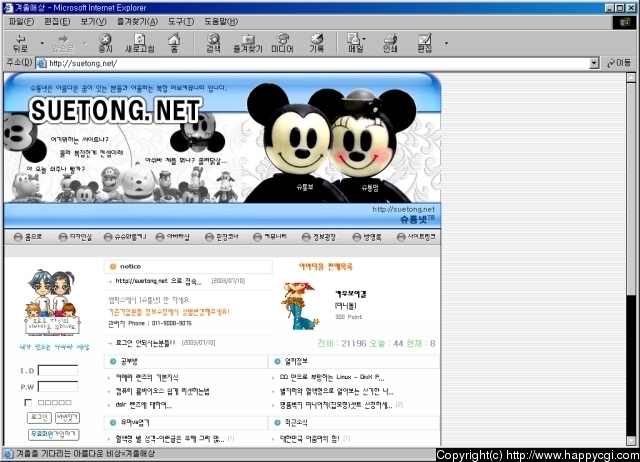The image size is (640, 462).
Task: Click the cartoon family image above login
Action: point(52,302)
